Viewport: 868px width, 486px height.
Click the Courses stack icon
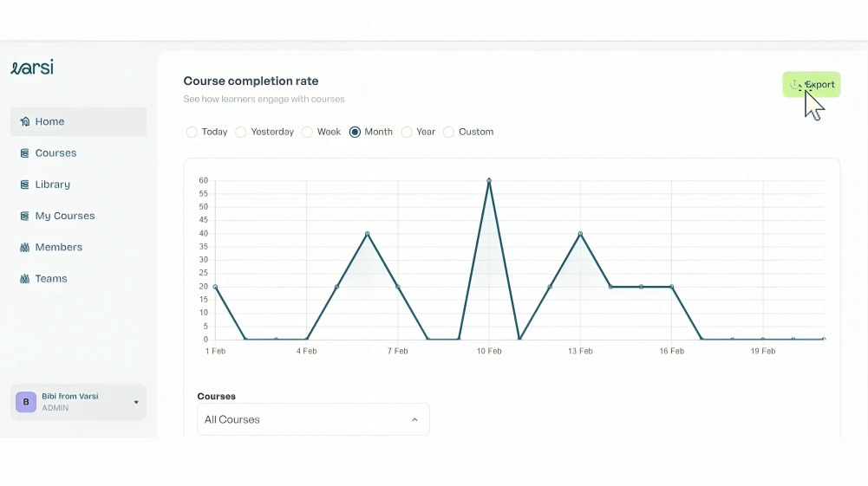click(x=25, y=153)
